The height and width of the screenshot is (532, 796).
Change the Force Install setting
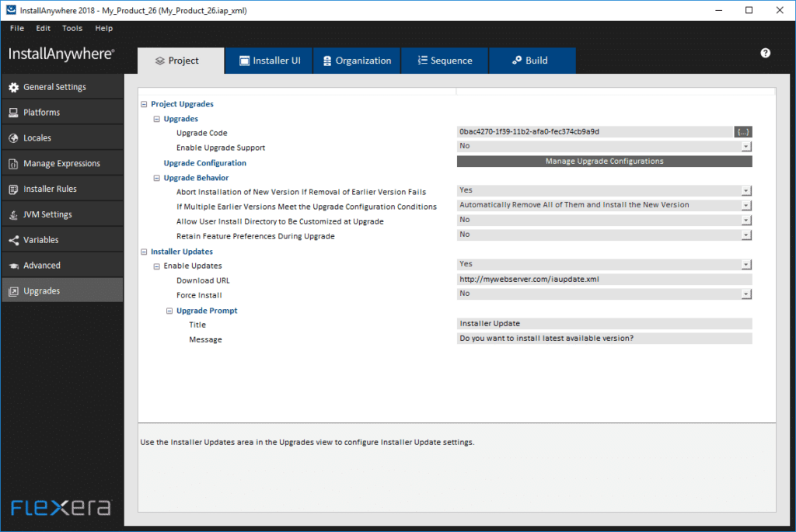[x=745, y=294]
